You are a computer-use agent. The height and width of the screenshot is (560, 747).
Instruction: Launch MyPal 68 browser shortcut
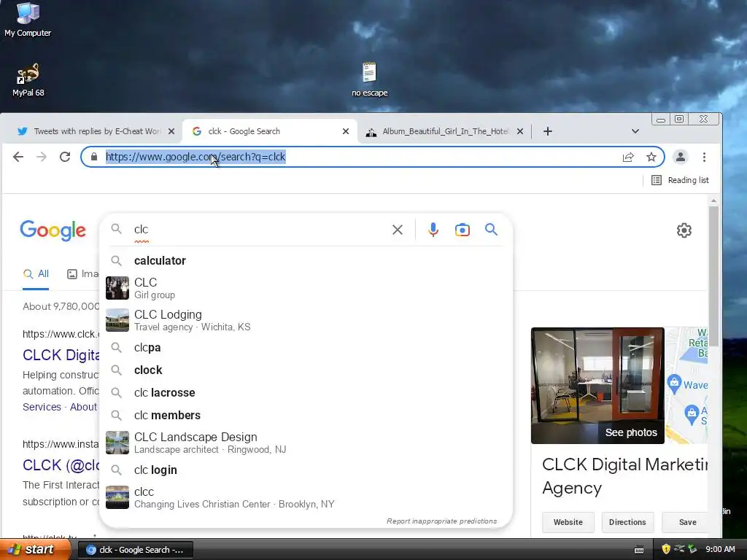tap(28, 80)
